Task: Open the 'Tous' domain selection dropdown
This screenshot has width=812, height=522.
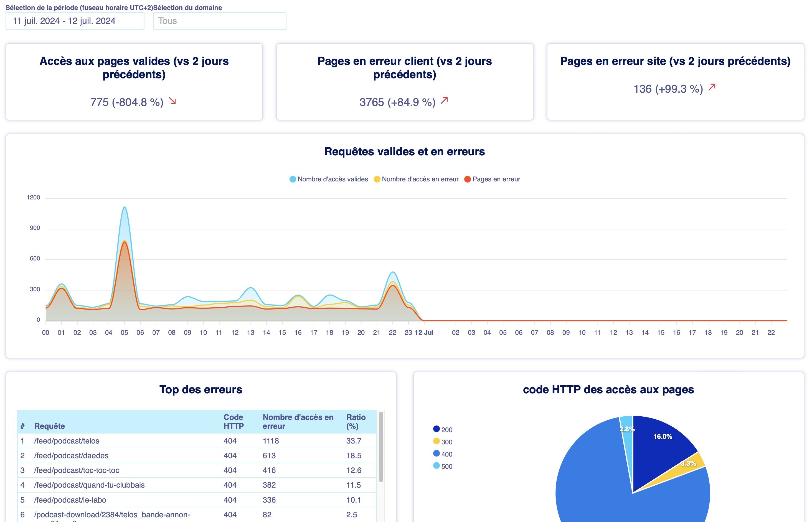Action: (x=220, y=21)
